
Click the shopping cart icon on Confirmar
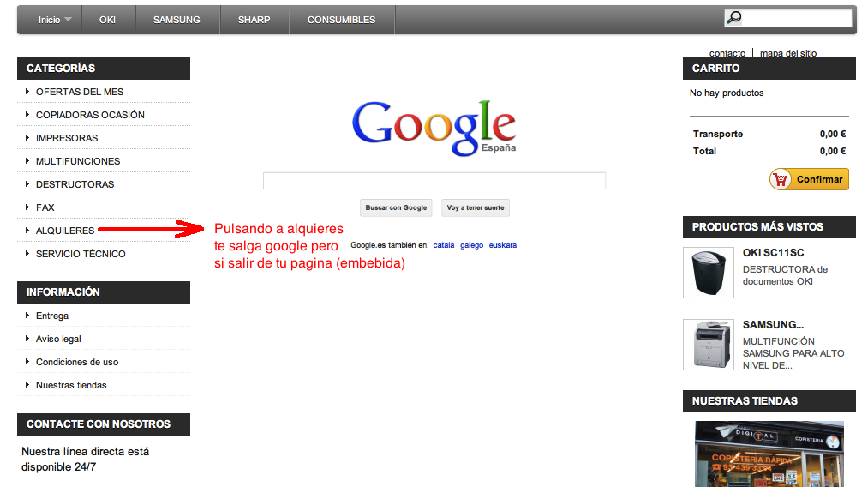pos(781,179)
